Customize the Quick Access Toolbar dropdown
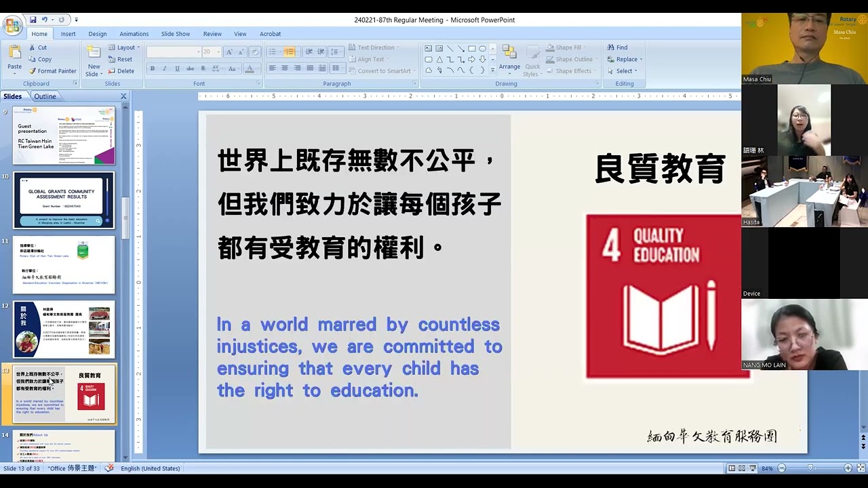 (76, 20)
